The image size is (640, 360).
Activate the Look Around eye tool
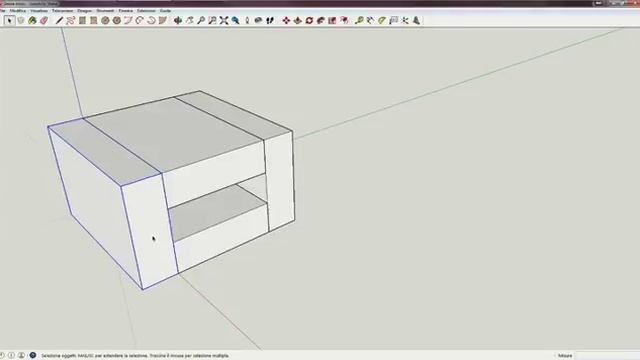point(258,20)
